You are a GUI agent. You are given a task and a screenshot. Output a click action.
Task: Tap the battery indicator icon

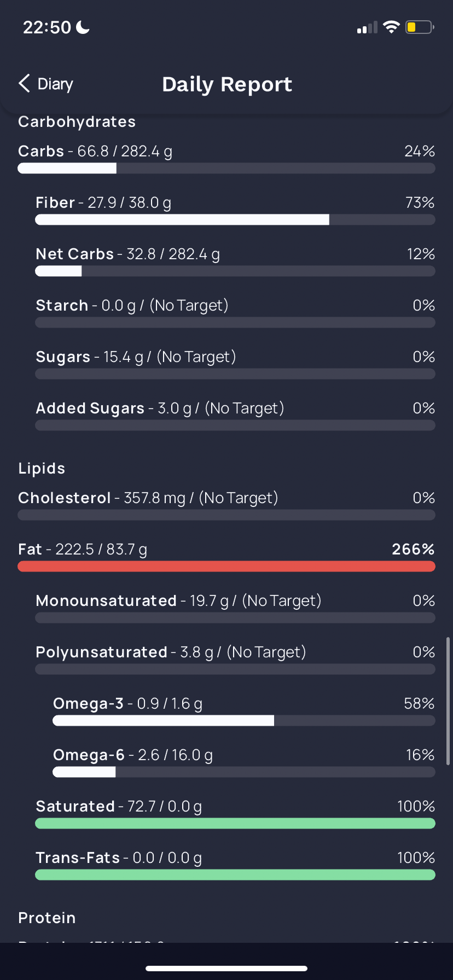pyautogui.click(x=420, y=27)
